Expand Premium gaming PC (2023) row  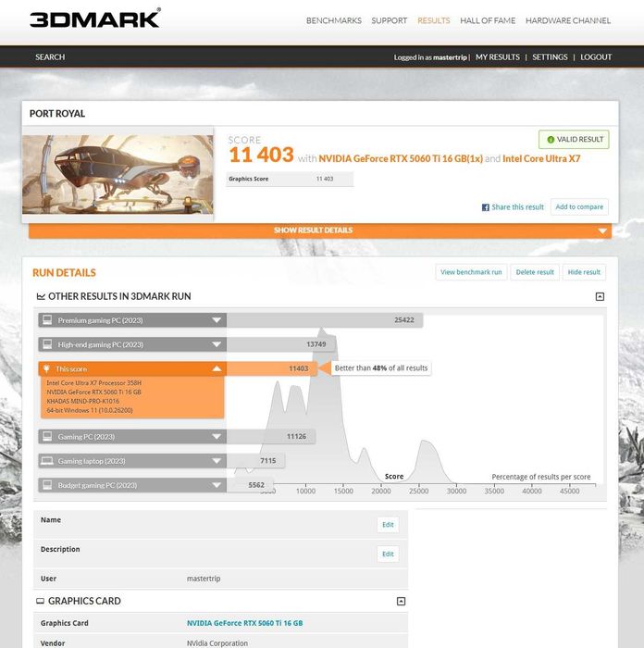click(132, 320)
